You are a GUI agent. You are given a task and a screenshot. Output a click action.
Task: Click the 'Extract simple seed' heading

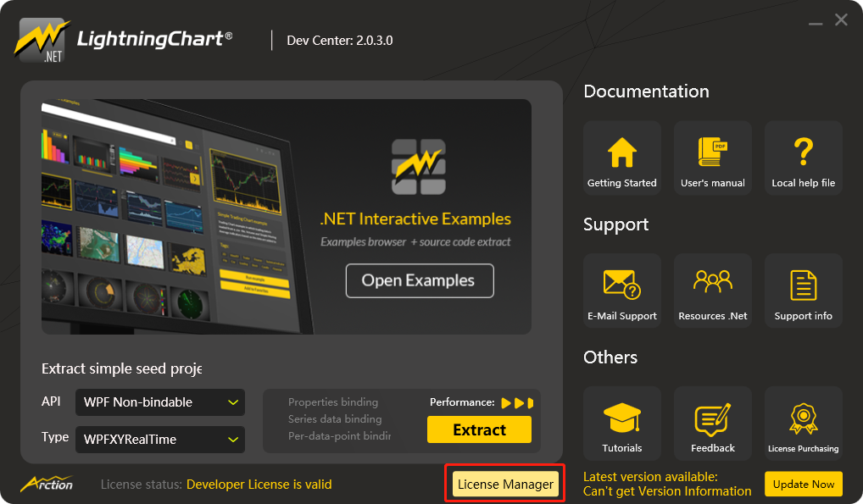[x=121, y=368]
